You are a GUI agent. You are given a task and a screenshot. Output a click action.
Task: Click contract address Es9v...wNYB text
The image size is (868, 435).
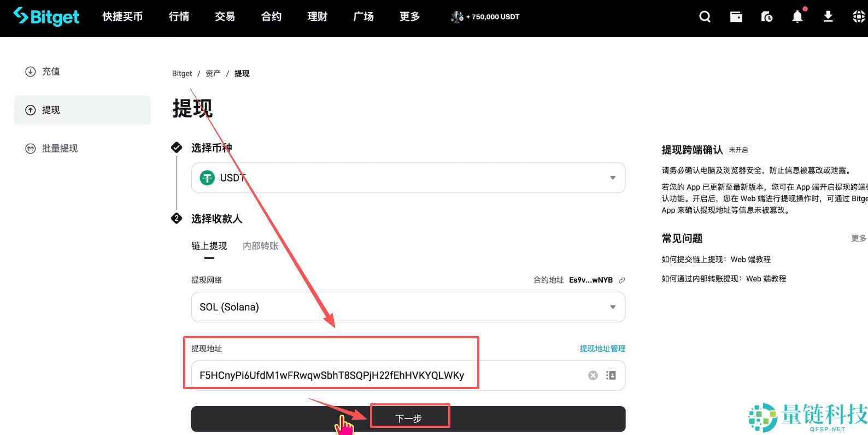click(x=591, y=280)
